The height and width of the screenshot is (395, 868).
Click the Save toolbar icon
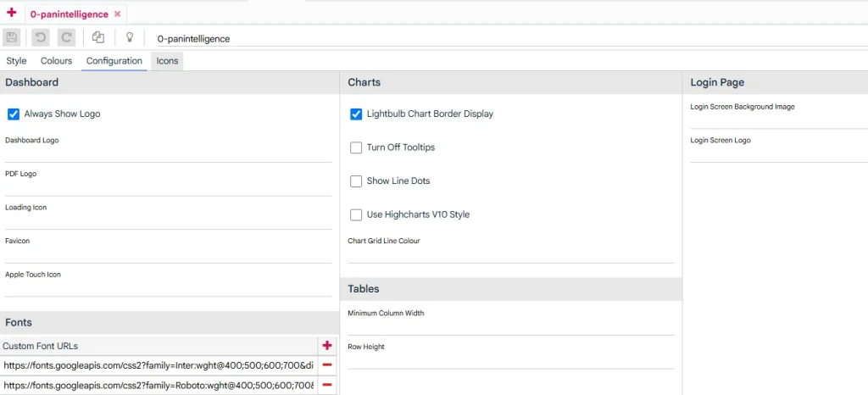point(12,37)
